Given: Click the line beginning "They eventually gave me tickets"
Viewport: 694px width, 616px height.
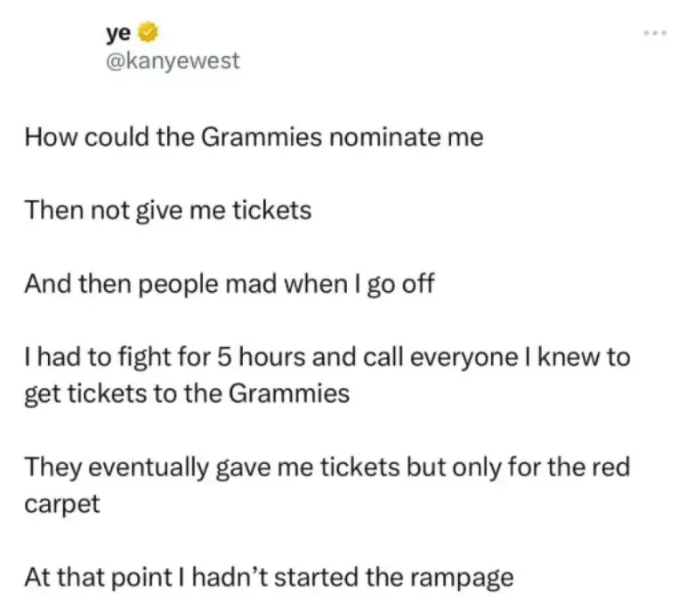Looking at the screenshot, I should click(327, 467).
